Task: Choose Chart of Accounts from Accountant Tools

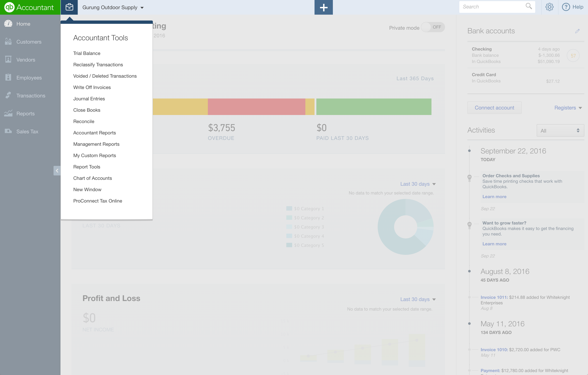Action: pos(93,178)
